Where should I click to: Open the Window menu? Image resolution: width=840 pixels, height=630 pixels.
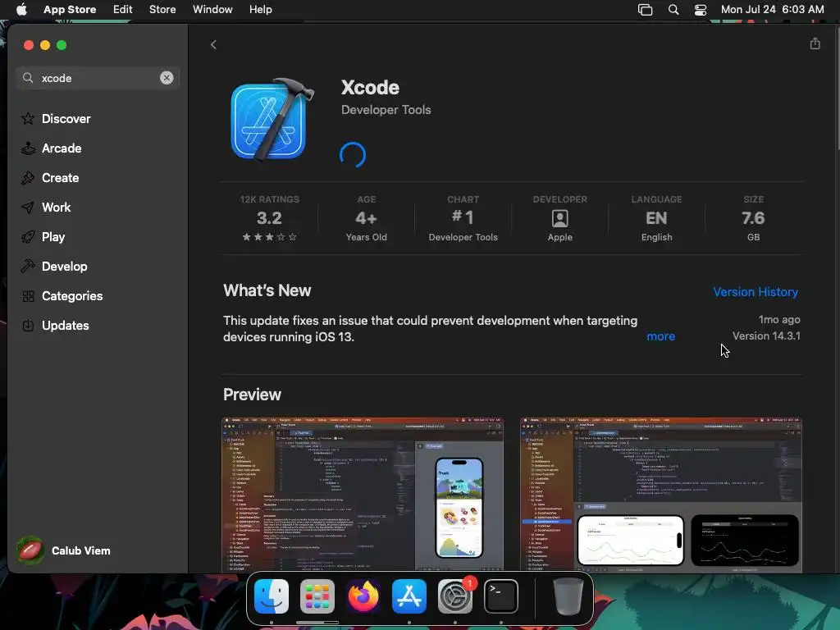(212, 10)
